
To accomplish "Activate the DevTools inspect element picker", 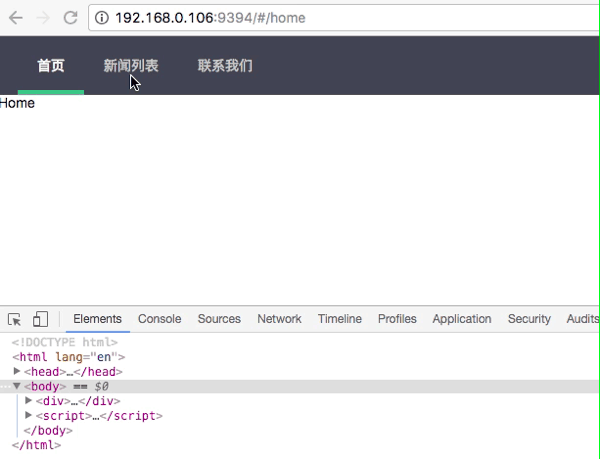I will [x=15, y=319].
